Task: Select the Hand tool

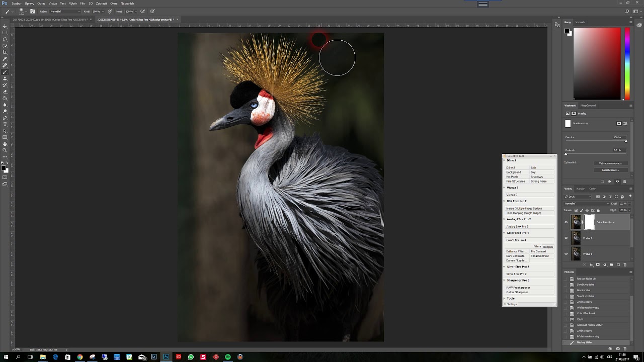Action: (x=5, y=144)
